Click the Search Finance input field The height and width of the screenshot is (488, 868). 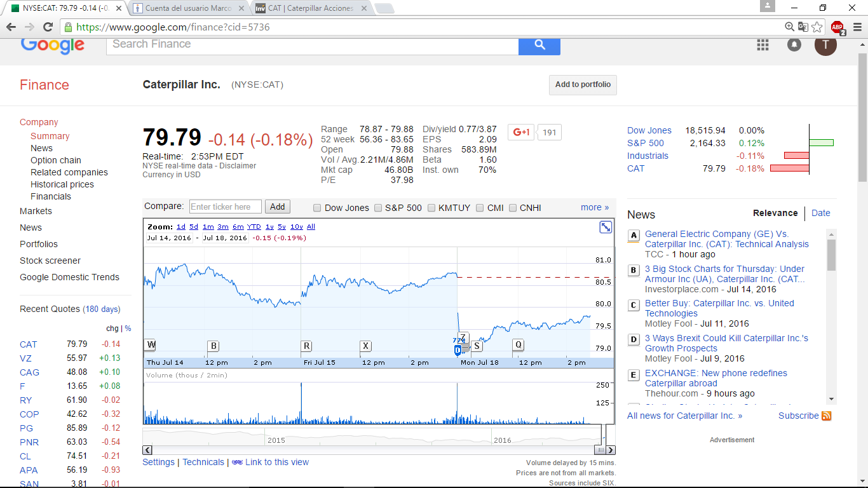coord(312,44)
